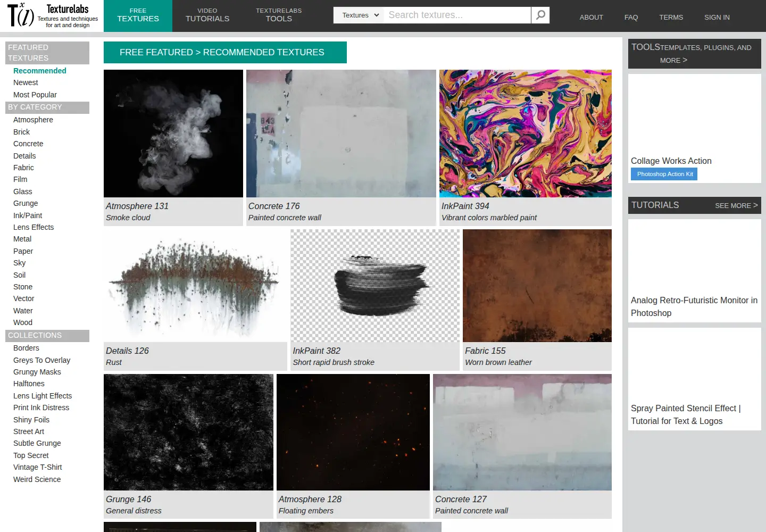Open Fabric 155 brown leather thumbnail
This screenshot has width=766, height=532.
(x=537, y=286)
